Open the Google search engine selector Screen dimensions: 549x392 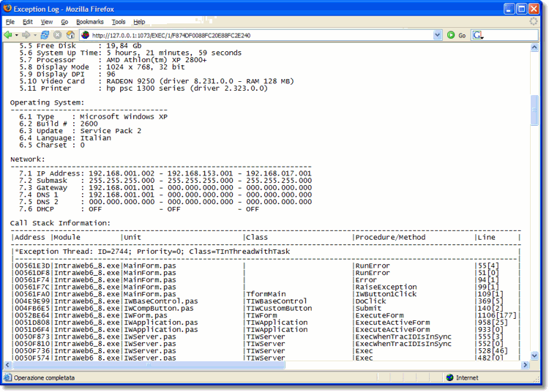point(478,35)
